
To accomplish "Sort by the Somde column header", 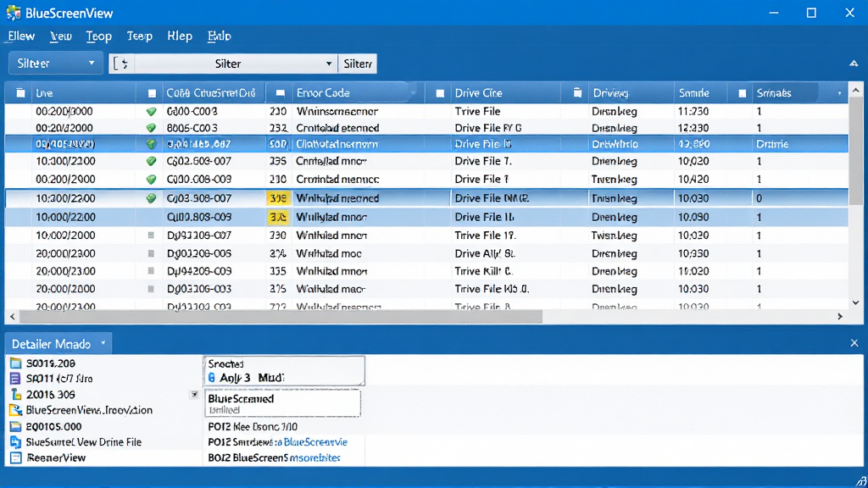I will [694, 93].
